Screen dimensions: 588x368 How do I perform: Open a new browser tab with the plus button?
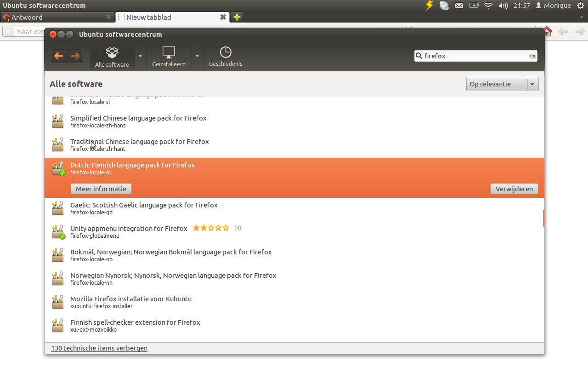coord(237,17)
